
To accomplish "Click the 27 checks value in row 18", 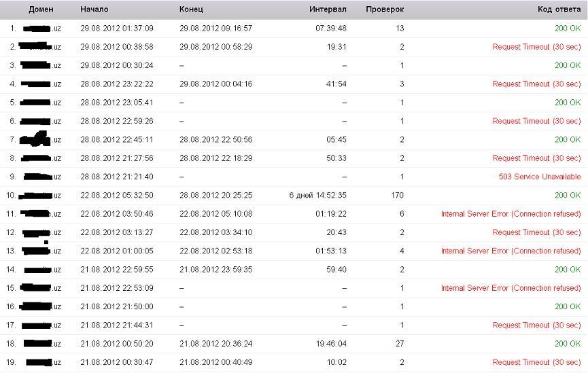I will [400, 344].
